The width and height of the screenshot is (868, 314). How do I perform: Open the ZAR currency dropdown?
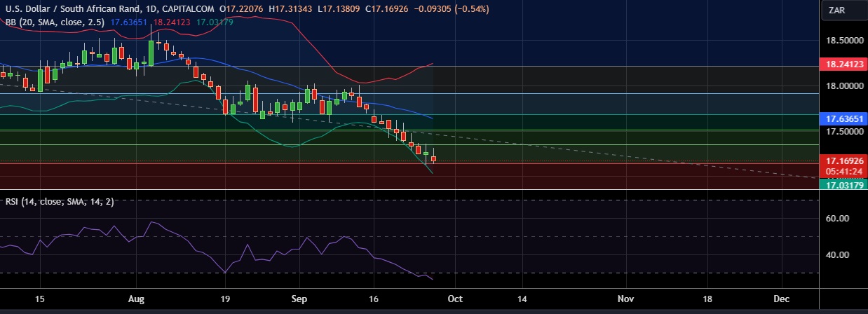(837, 10)
